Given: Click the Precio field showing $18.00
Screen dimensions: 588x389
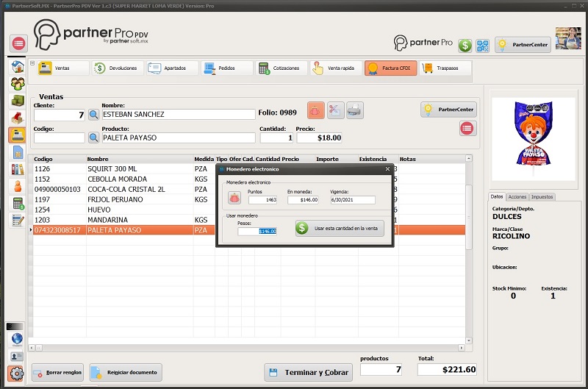Looking at the screenshot, I should (320, 138).
